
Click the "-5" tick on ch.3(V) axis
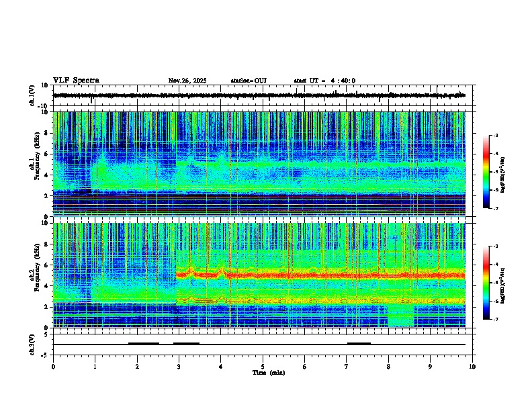point(45,355)
